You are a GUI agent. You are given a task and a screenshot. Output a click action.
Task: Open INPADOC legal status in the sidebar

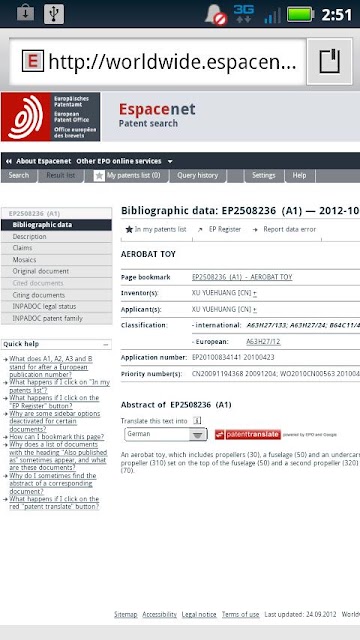pyautogui.click(x=56, y=307)
